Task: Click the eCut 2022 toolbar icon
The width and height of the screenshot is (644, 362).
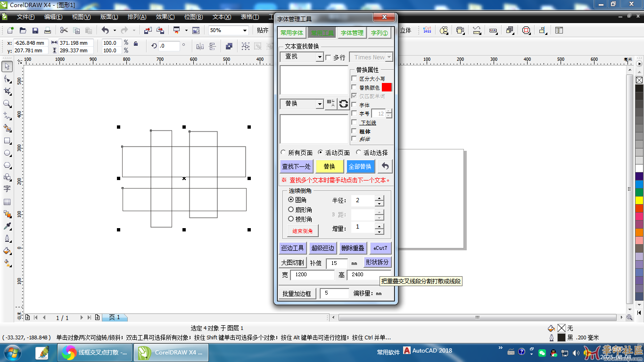Action: click(x=427, y=30)
